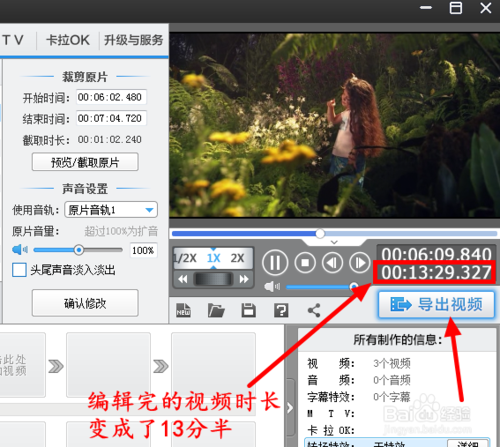Expand the info panel side arrow
This screenshot has width=500, height=447.
290,408
